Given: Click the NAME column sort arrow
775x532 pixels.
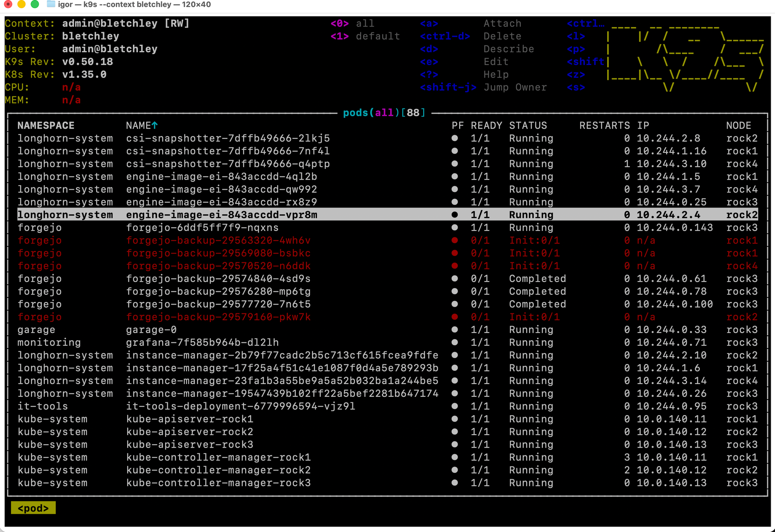Looking at the screenshot, I should click(155, 125).
